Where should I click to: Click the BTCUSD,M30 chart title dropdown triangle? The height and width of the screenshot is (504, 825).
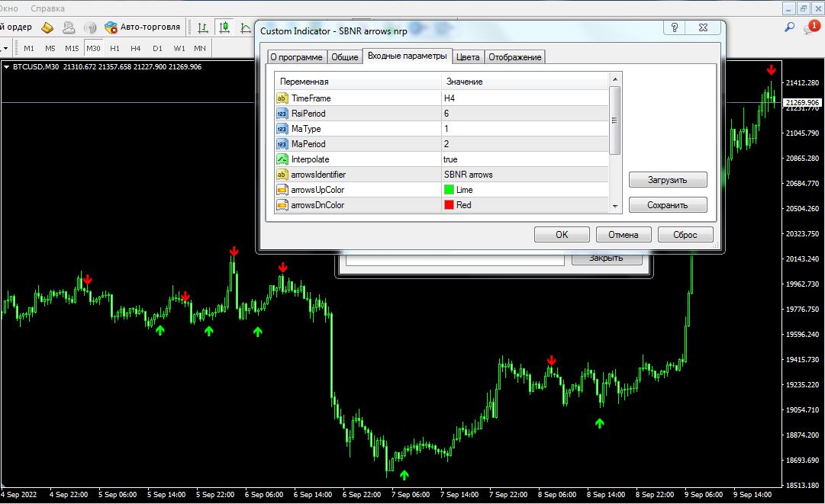pyautogui.click(x=6, y=67)
